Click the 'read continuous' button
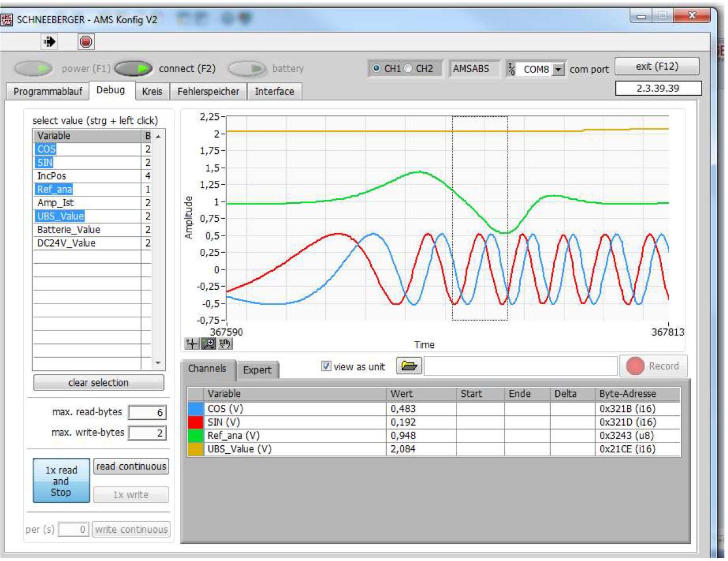Viewport: 728px width, 561px height. (x=131, y=467)
